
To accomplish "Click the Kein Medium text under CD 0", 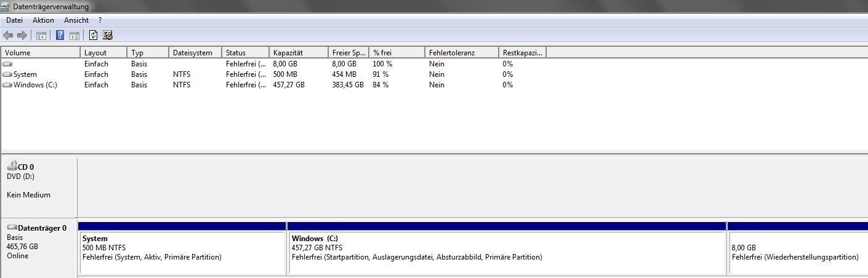I will click(x=29, y=195).
